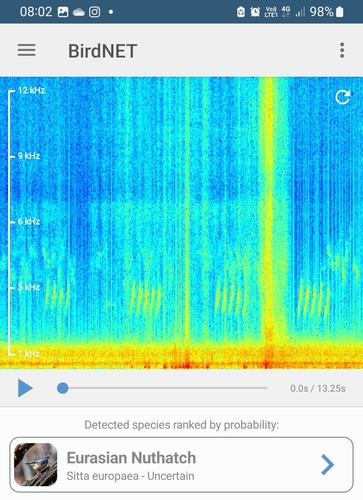Tap the 12 kHz frequency label
Viewport: 363px width, 500px height.
tap(31, 90)
